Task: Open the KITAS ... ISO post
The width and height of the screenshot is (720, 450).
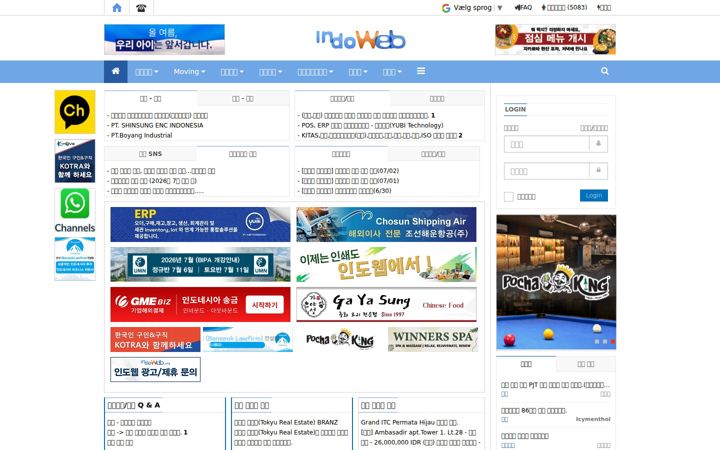Action: pyautogui.click(x=380, y=135)
